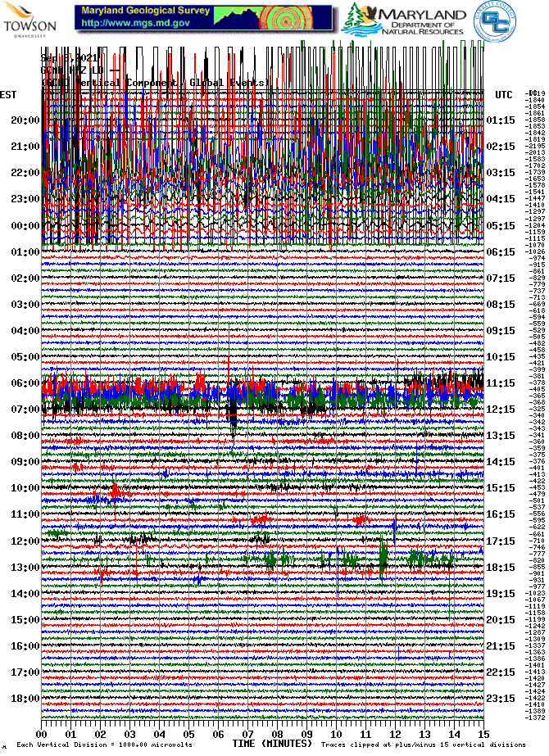
Task: Click the TIME (MINUTES) axis title
Action: (x=271, y=744)
